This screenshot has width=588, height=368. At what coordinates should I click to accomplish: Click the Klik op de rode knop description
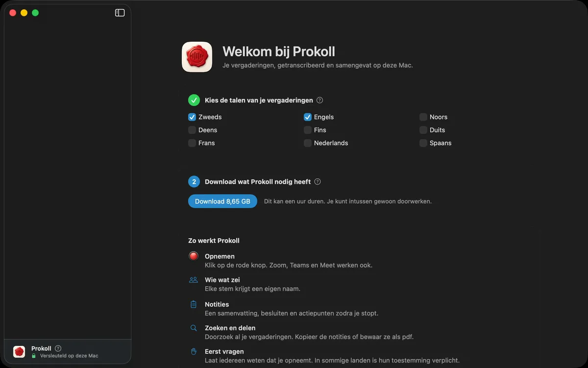click(289, 265)
